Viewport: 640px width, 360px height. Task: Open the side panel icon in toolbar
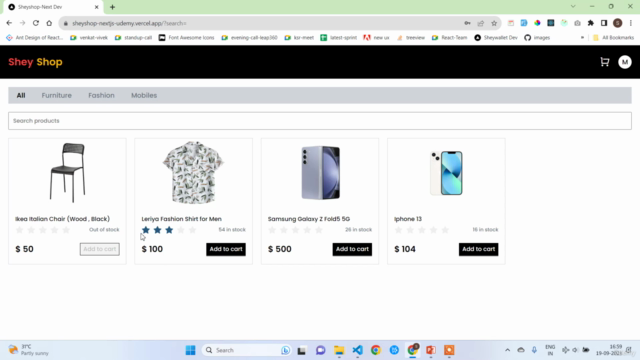(604, 23)
